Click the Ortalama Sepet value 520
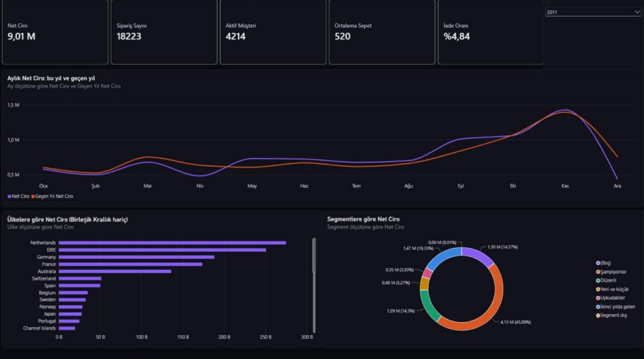The width and height of the screenshot is (644, 359). 342,37
